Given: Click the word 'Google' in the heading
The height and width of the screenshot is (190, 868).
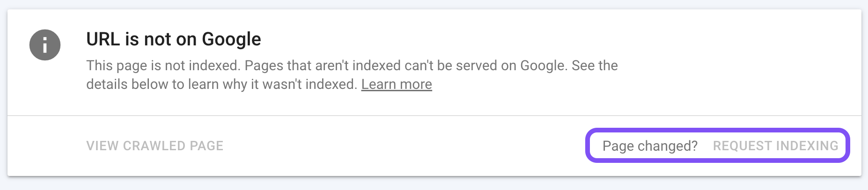Looking at the screenshot, I should click(x=231, y=39).
